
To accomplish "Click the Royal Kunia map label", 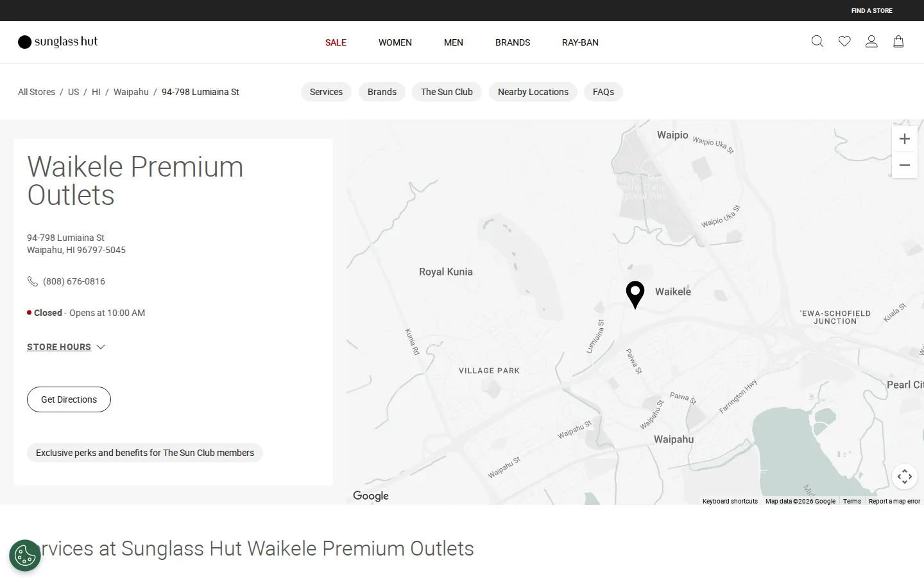I will 446,272.
